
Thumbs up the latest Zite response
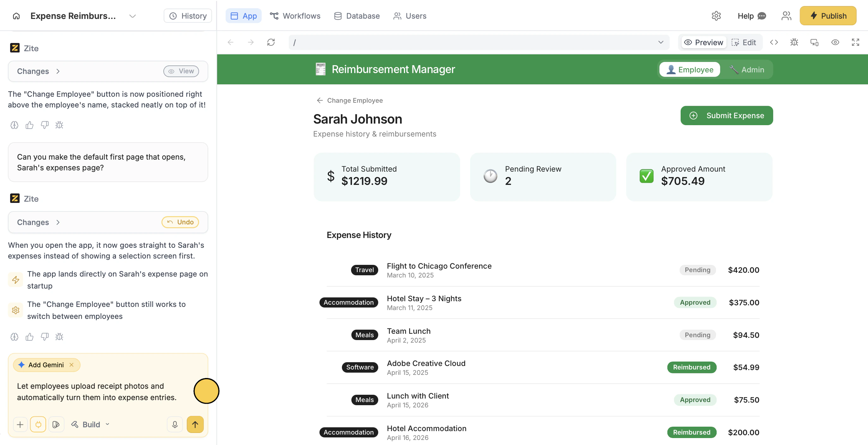[x=30, y=337]
